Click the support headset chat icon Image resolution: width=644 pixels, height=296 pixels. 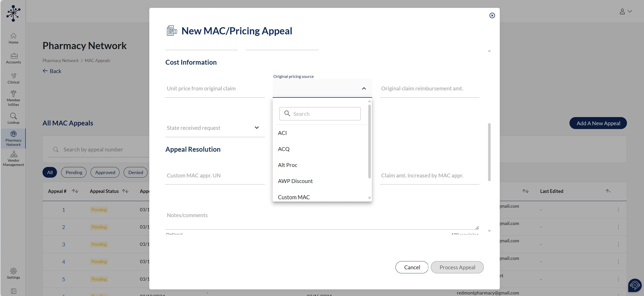click(x=634, y=285)
